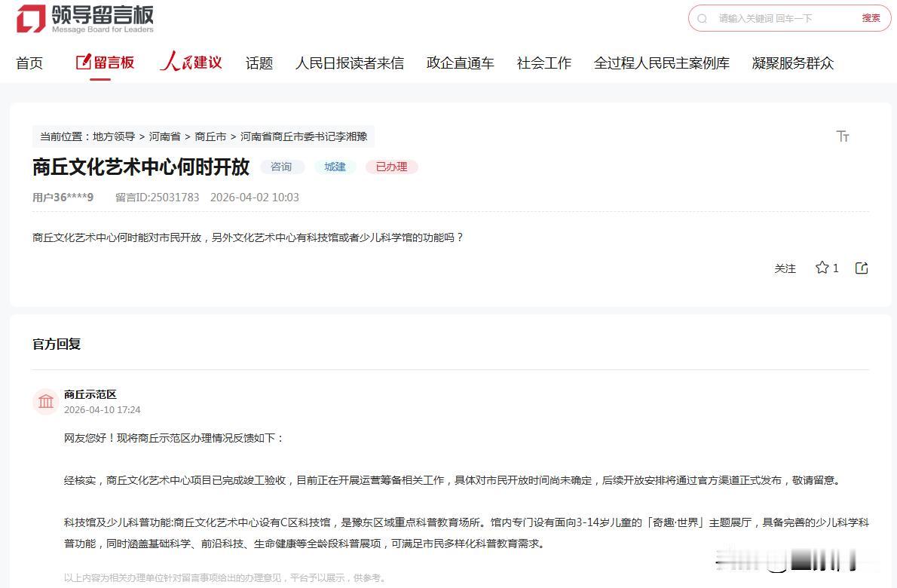This screenshot has height=588, width=897.
Task: Select the 城建 category tag
Action: (x=335, y=167)
